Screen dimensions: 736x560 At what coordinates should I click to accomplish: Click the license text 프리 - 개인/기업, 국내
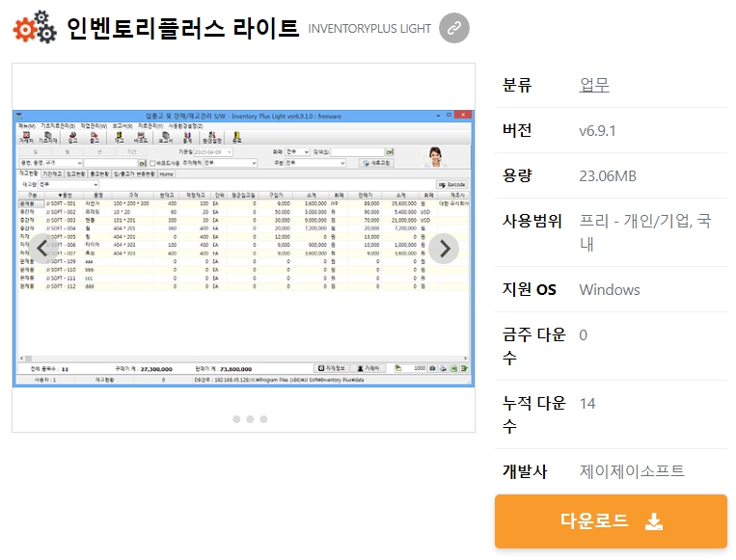click(645, 232)
